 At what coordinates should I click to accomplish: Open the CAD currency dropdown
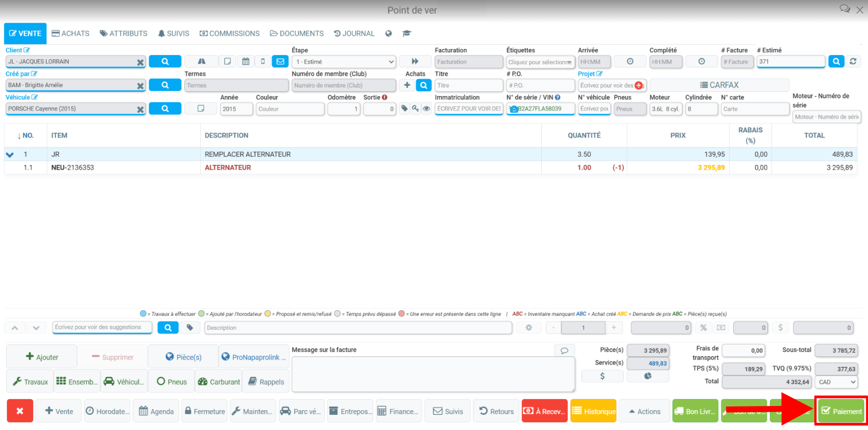[837, 382]
